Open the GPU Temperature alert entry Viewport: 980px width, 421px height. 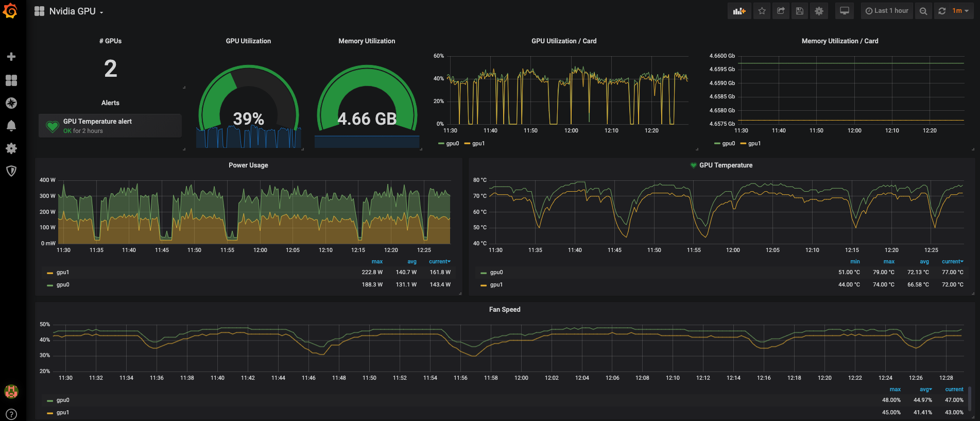[110, 126]
